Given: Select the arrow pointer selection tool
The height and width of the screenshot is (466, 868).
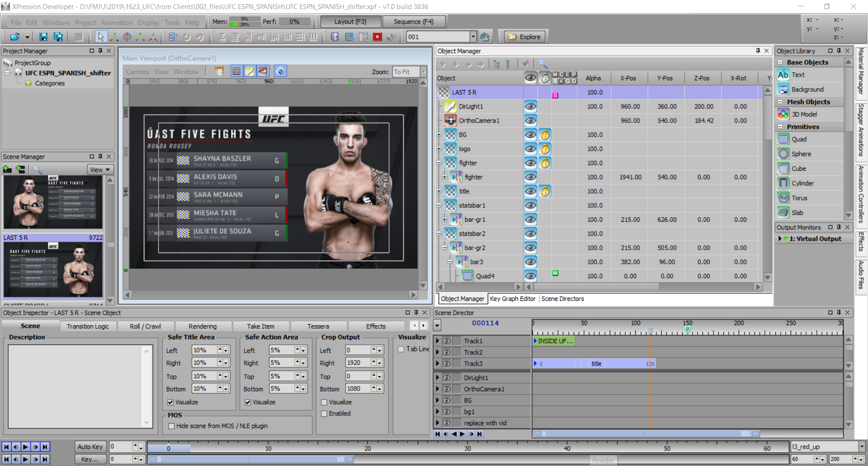Looking at the screenshot, I should [100, 37].
